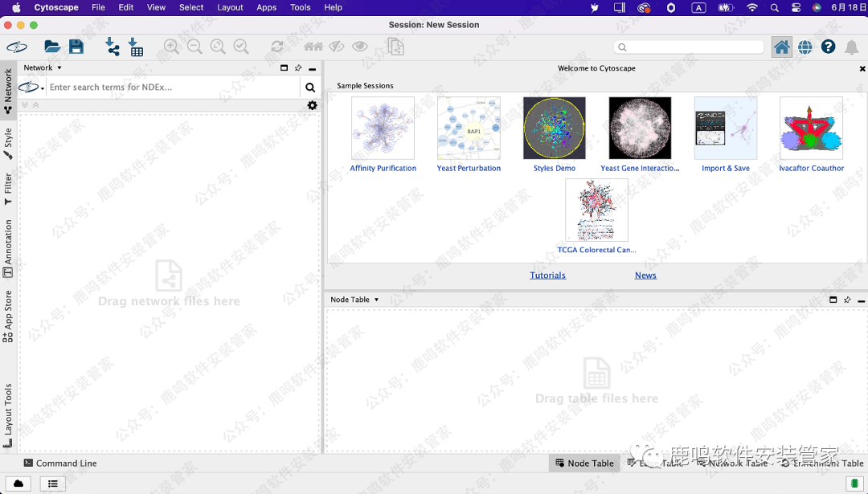Open the Yeast Perturbation sample session
The width and height of the screenshot is (868, 494).
[469, 134]
